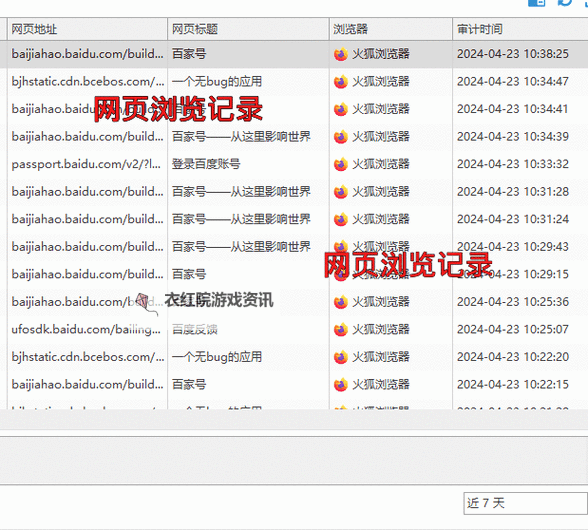Click the Firefox icon in the 10:34:39 row
Screen dimensions: 588x530
[341, 137]
